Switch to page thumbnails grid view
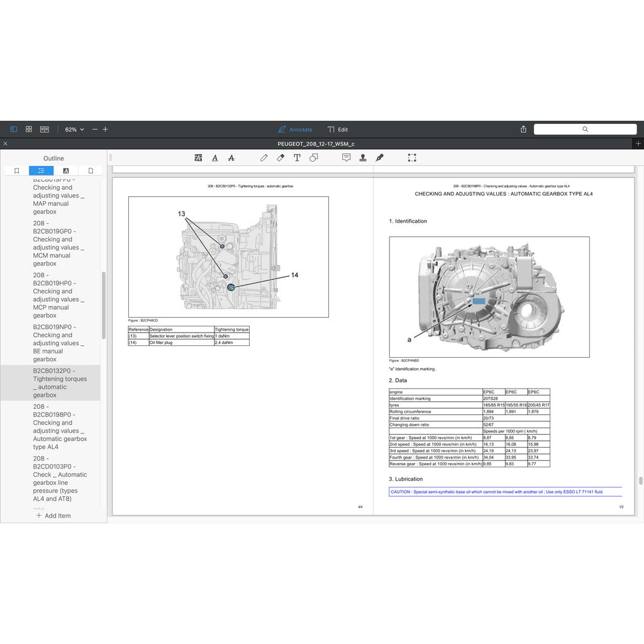This screenshot has height=644, width=644. tap(29, 130)
